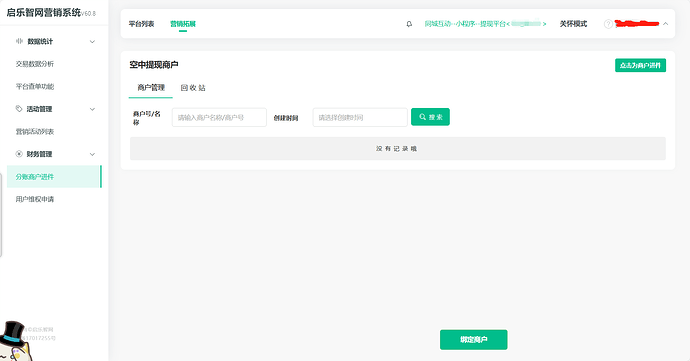Open the 同城互动 platform selector
690x361 pixels.
485,24
